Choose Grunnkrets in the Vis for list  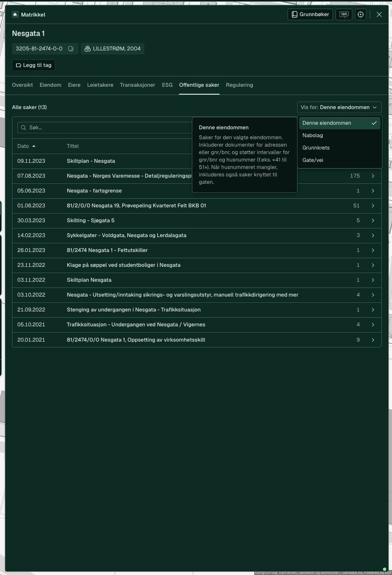click(340, 148)
